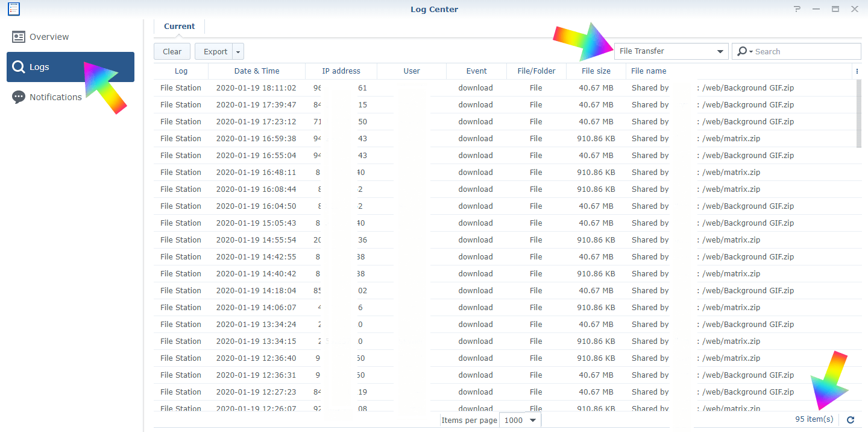Select the log entry at 2020-01-19 16:55:04
Screen dimensions: 868x432
(505, 156)
